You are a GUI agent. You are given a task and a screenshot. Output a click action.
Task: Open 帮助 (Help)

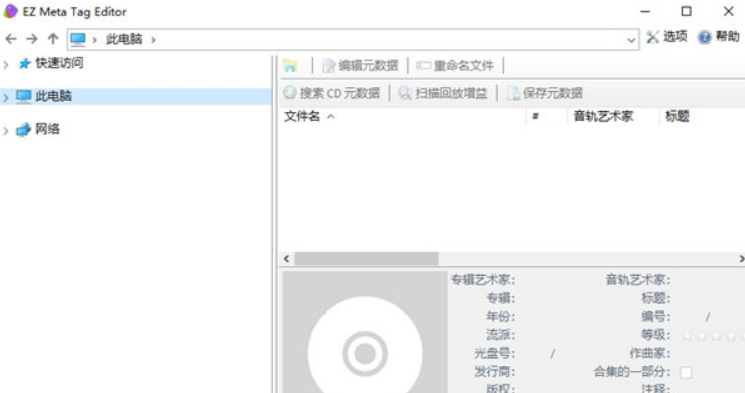point(719,37)
